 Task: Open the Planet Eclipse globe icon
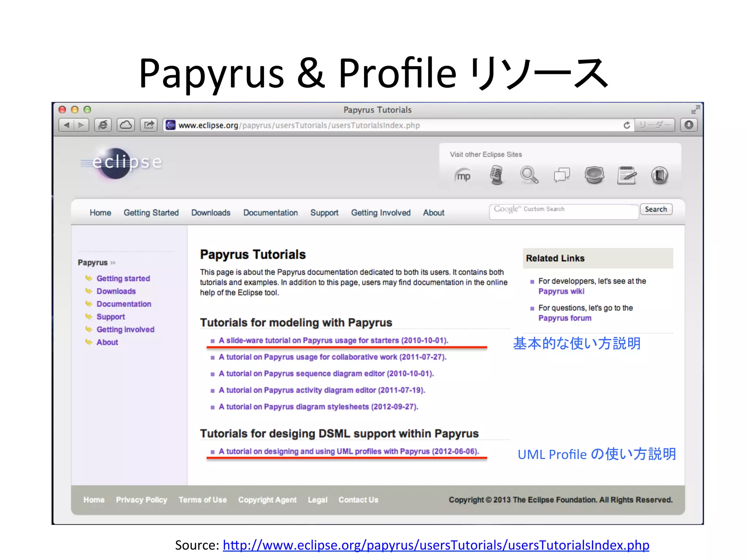click(x=594, y=175)
